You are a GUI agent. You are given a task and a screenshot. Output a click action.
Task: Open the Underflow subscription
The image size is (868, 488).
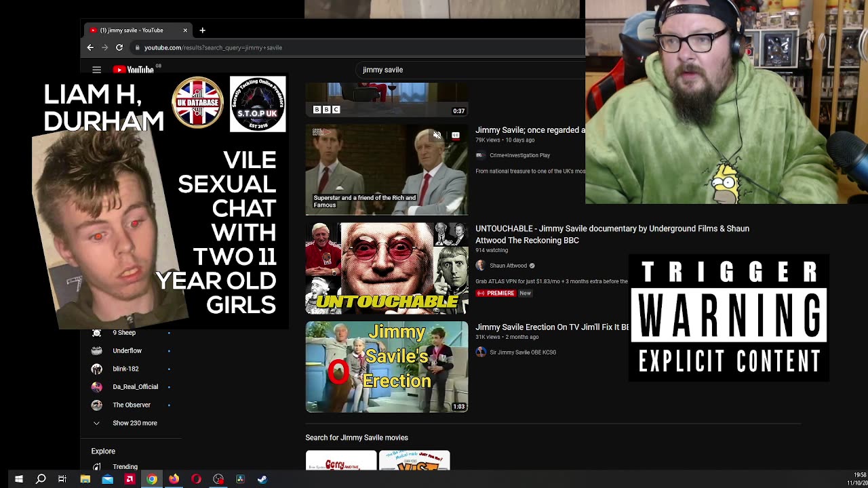127,350
